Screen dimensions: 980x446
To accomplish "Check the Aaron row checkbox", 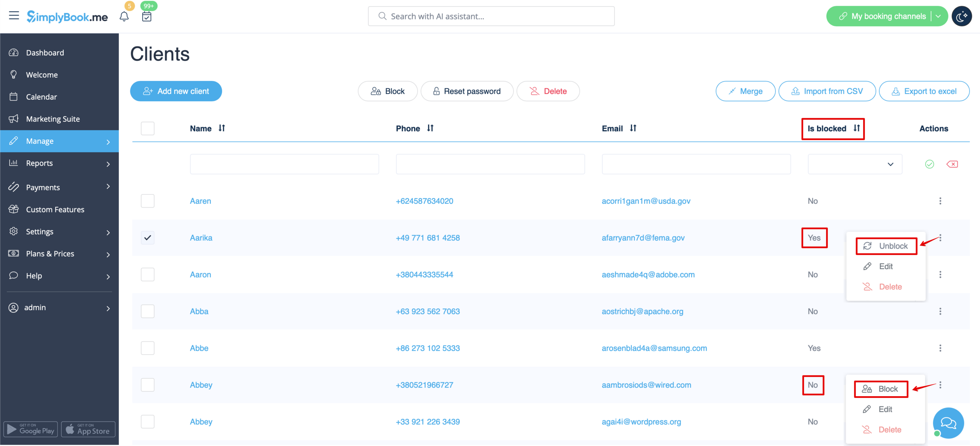I will click(147, 274).
